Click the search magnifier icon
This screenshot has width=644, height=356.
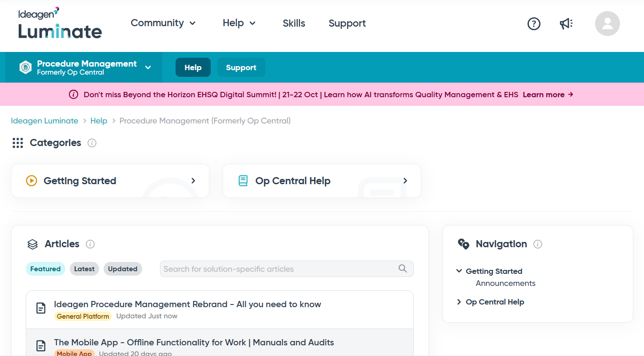point(403,269)
